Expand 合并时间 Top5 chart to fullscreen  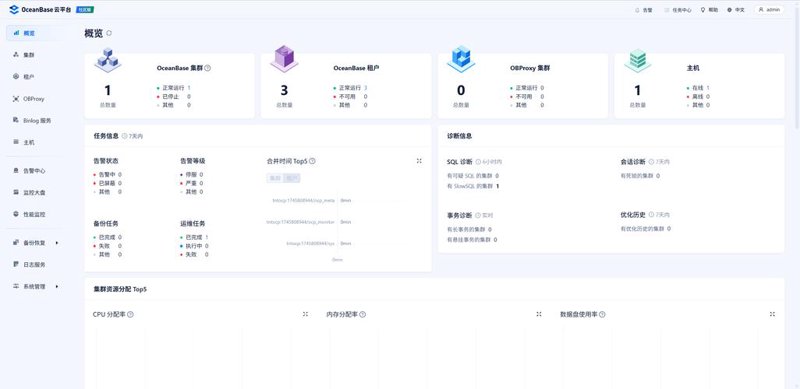point(419,161)
